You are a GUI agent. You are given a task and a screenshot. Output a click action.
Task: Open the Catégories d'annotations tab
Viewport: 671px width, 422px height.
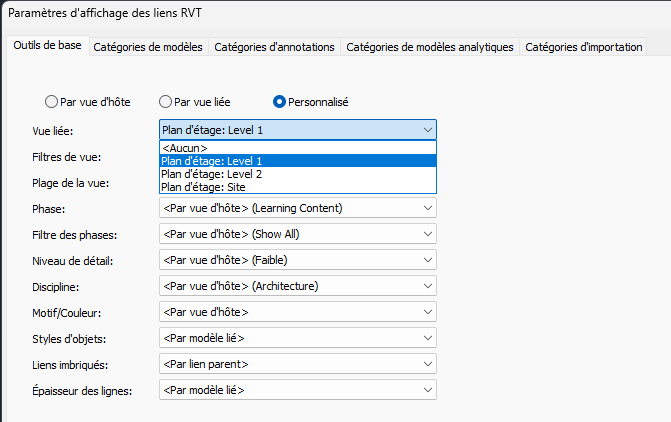click(x=274, y=47)
